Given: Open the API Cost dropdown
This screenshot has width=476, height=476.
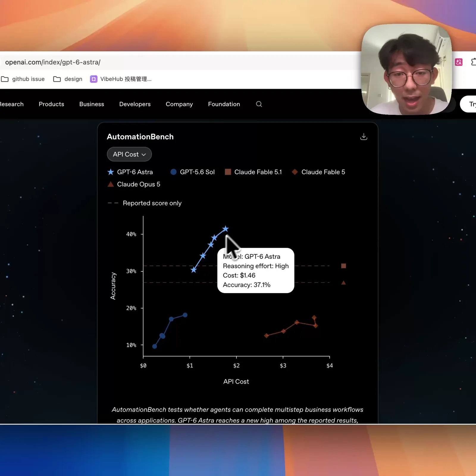Looking at the screenshot, I should click(x=129, y=154).
